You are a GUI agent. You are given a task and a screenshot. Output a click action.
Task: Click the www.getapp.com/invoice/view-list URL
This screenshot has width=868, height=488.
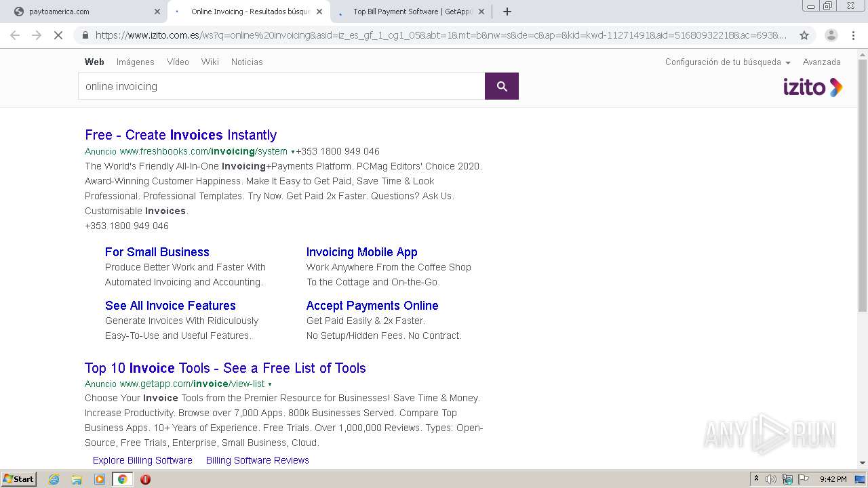click(192, 384)
